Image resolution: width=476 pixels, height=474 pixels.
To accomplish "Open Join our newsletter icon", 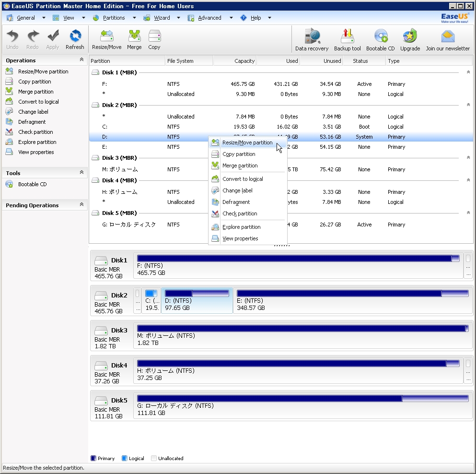I will pyautogui.click(x=448, y=39).
